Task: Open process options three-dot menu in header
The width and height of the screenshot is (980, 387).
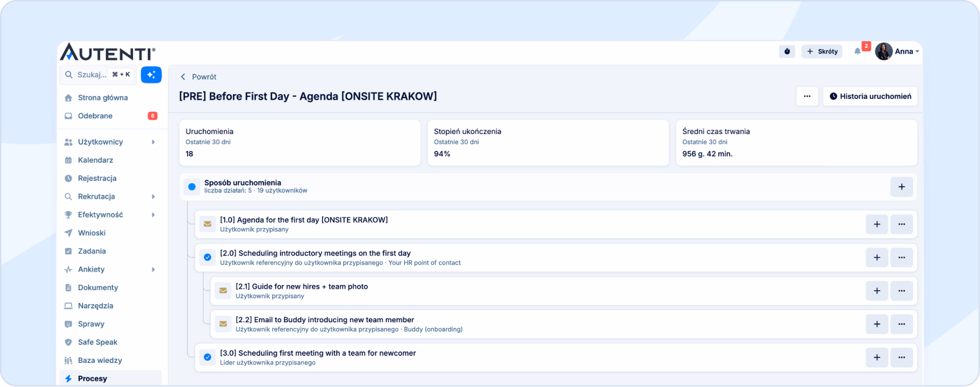Action: 807,96
